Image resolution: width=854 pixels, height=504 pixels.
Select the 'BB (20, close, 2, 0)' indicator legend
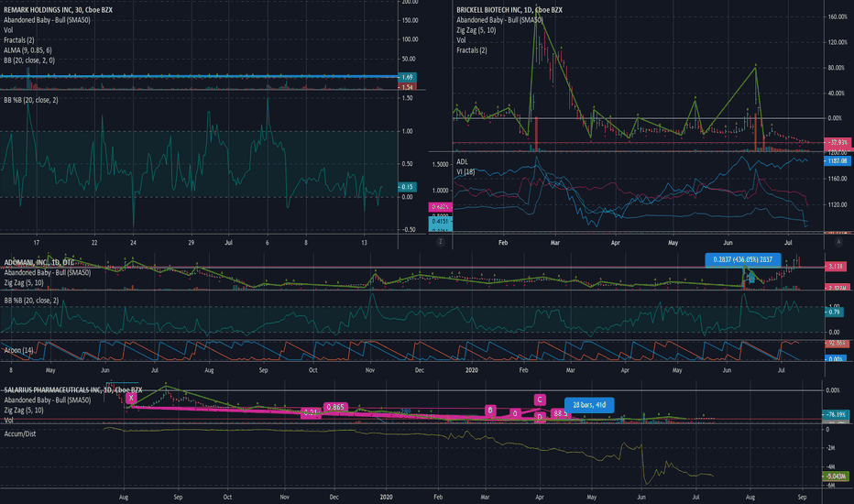tap(29, 60)
